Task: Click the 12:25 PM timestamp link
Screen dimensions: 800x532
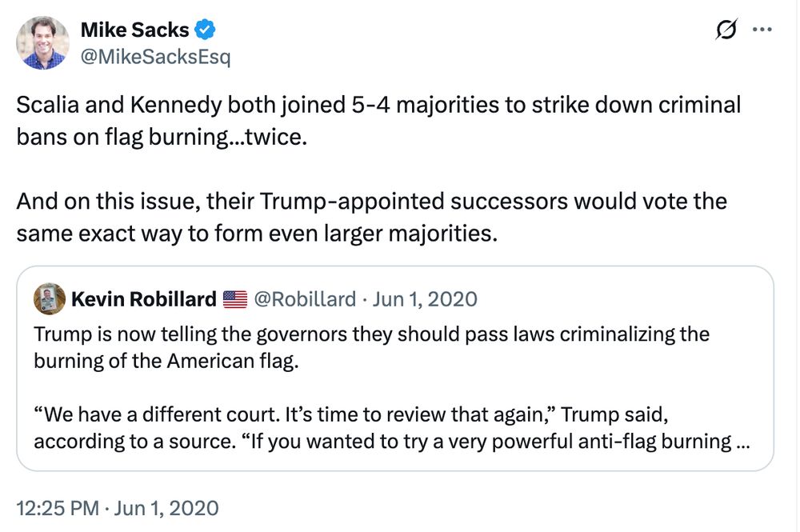Action: [58, 509]
